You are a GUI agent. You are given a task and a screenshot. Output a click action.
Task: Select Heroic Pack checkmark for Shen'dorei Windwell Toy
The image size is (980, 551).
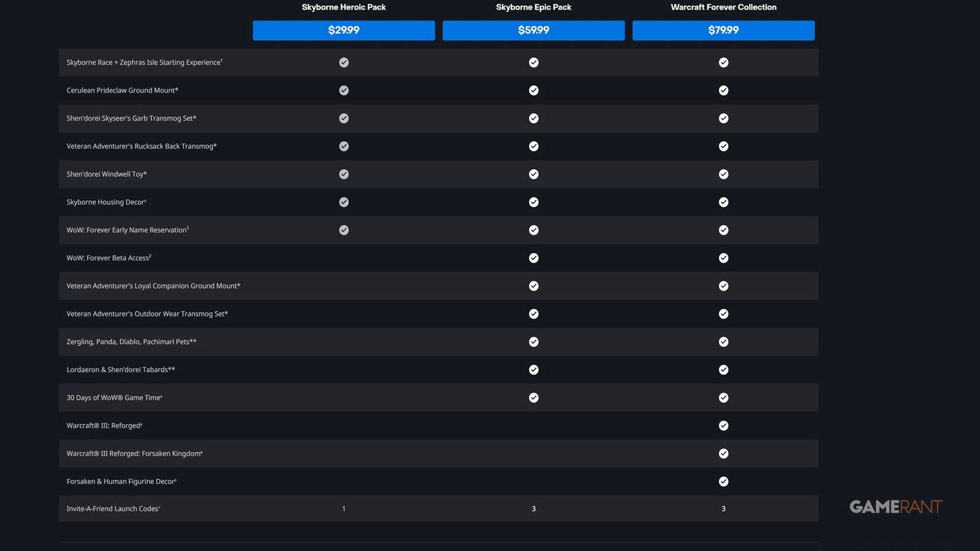[x=344, y=174]
